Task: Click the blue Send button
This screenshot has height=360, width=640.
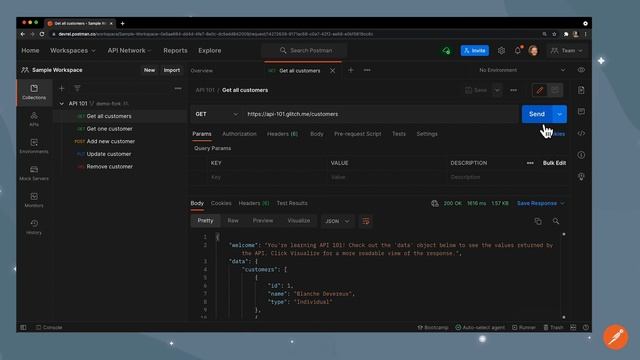Action: (537, 114)
